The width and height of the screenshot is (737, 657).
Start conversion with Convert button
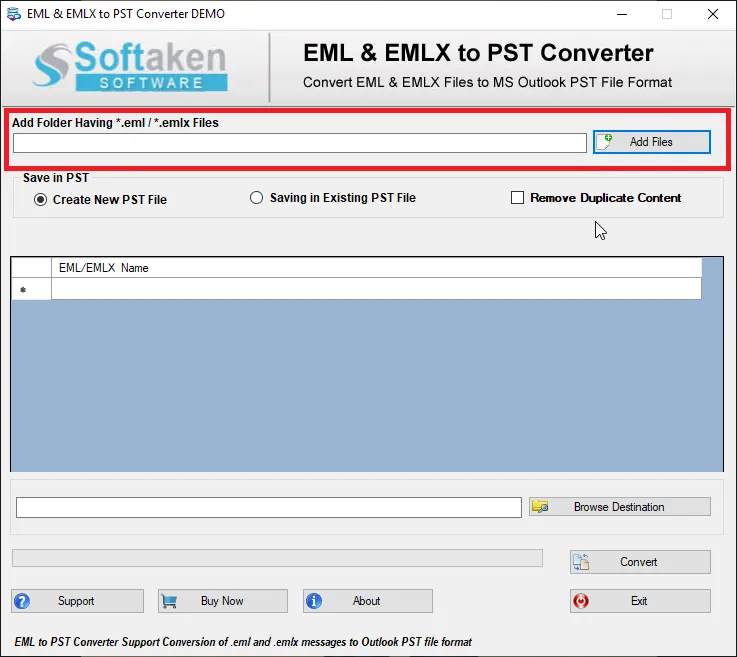click(x=640, y=562)
